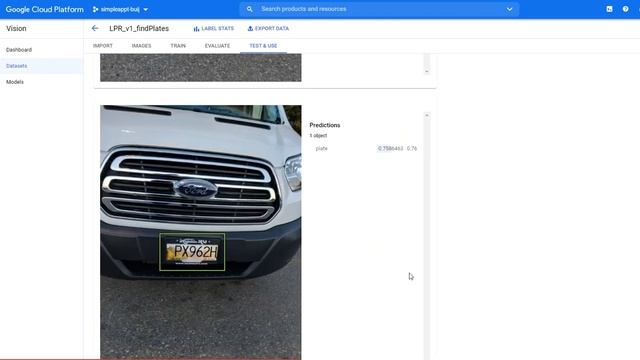Image resolution: width=640 pixels, height=360 pixels.
Task: Click Export Data button
Action: (x=268, y=29)
